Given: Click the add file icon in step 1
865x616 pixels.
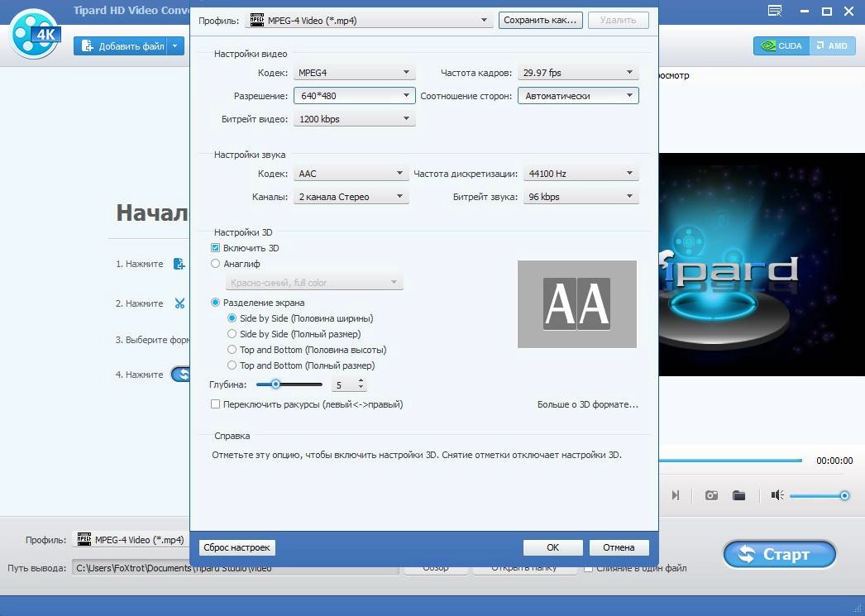Looking at the screenshot, I should (x=179, y=264).
